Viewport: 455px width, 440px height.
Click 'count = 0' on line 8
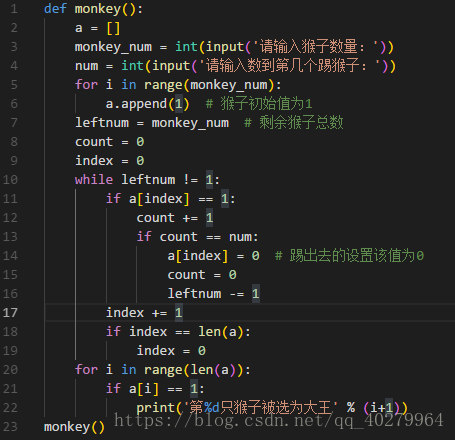pyautogui.click(x=110, y=142)
